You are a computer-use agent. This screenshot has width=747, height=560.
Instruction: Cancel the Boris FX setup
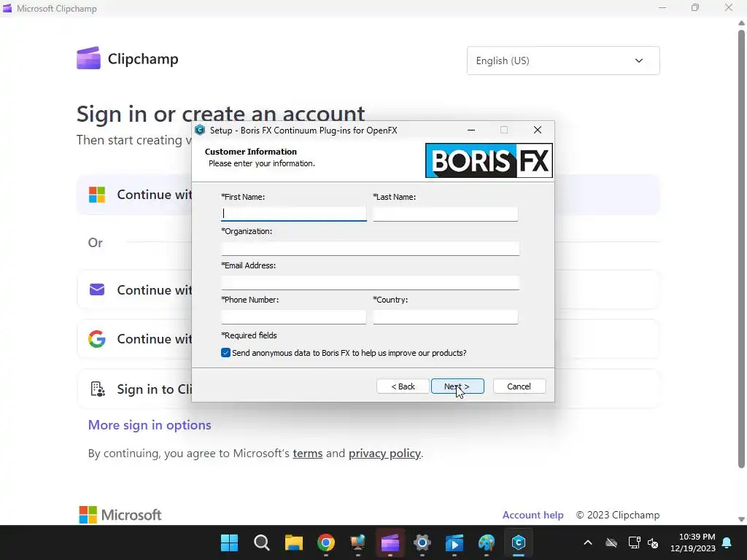point(519,386)
